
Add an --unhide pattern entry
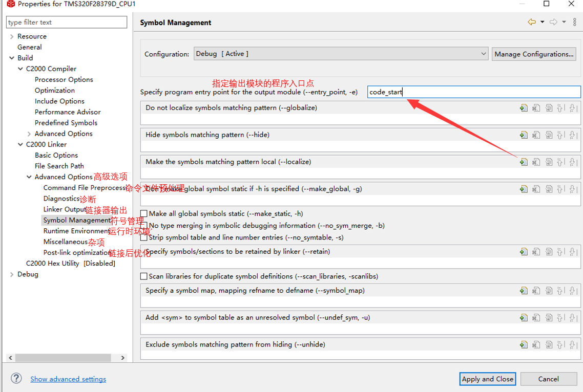pyautogui.click(x=524, y=345)
